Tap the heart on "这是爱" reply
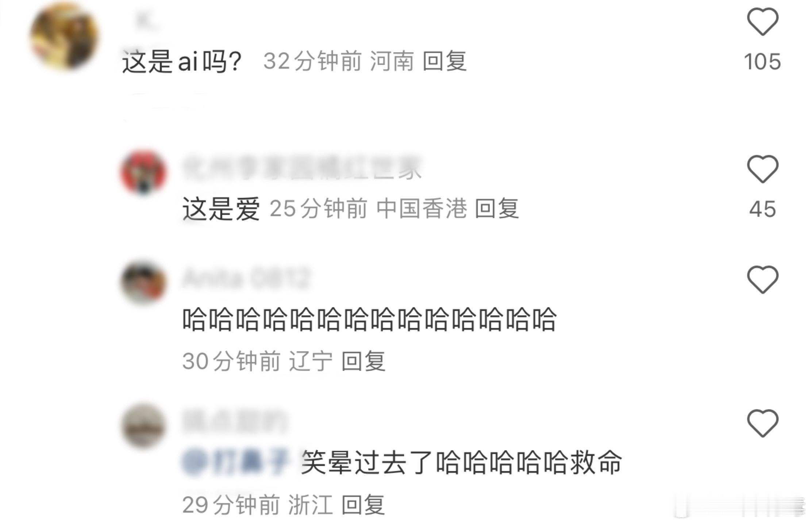812x526 pixels. click(762, 169)
